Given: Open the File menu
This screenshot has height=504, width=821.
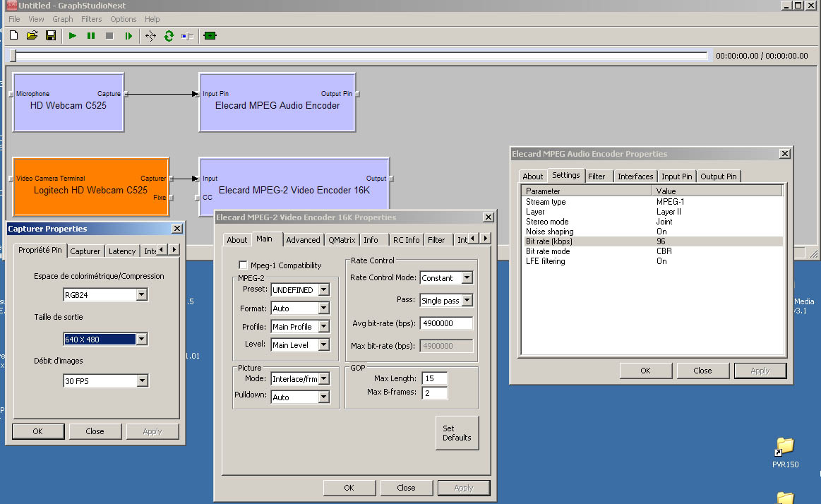Looking at the screenshot, I should [14, 19].
